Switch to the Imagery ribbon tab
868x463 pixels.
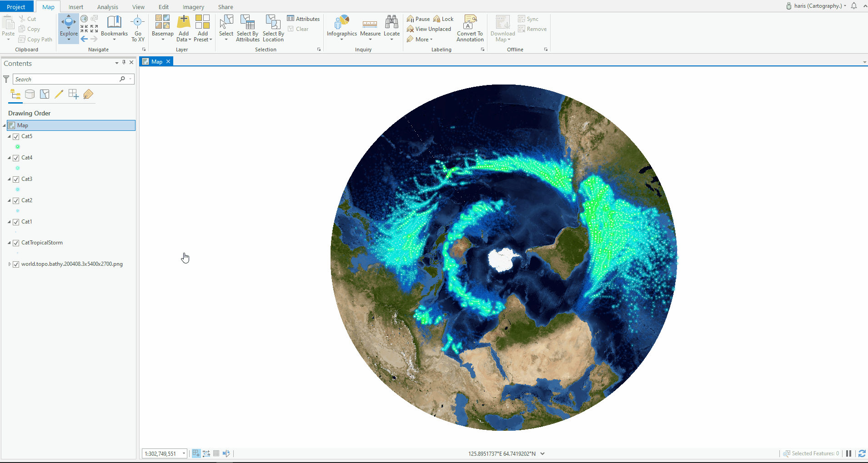point(193,7)
